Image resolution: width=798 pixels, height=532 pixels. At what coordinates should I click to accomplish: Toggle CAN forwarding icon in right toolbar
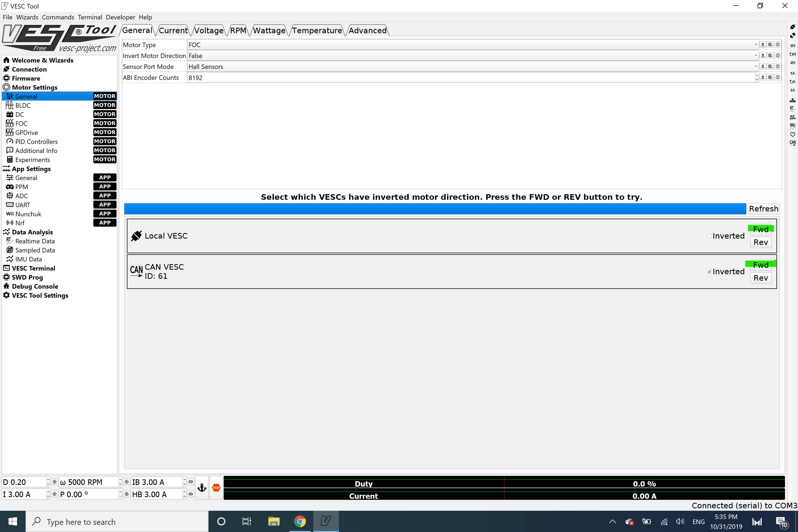[x=792, y=143]
